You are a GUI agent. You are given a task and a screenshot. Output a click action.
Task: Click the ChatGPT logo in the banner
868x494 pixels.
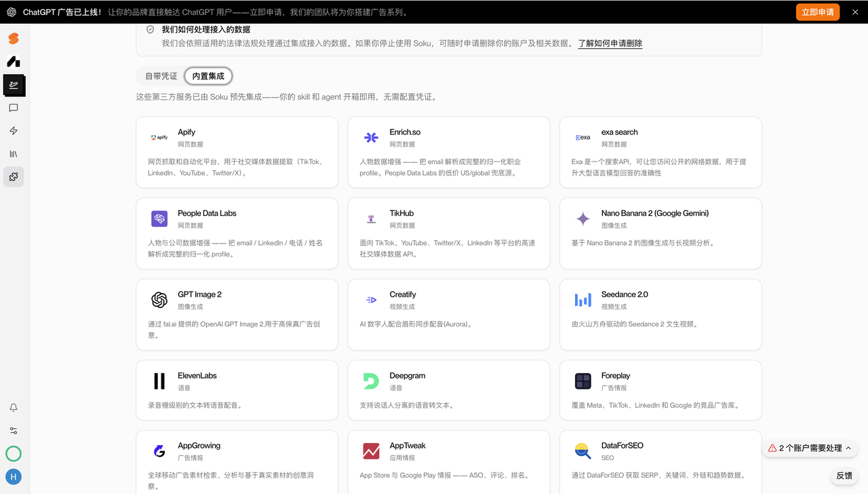click(x=12, y=12)
